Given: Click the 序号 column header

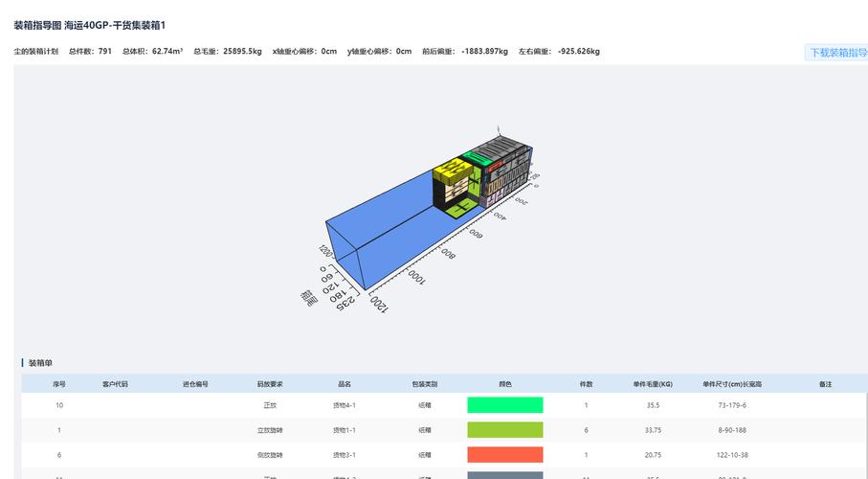Looking at the screenshot, I should click(59, 384).
